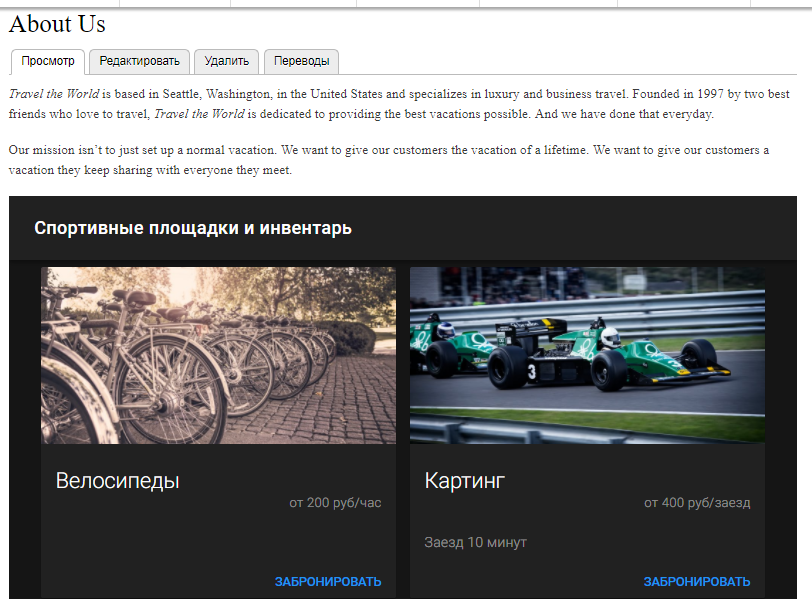Viewport: 812px width, 599px height.
Task: Click the number 3 on the race car
Action: pyautogui.click(x=531, y=372)
